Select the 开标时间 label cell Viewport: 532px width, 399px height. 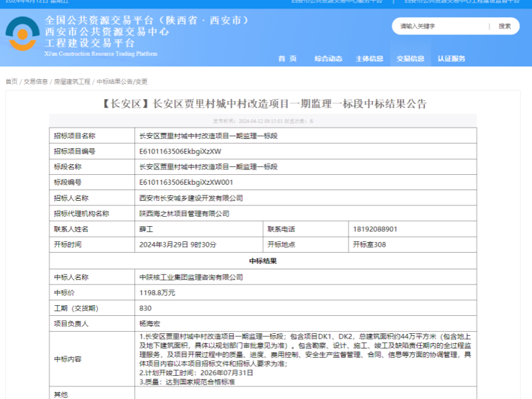pyautogui.click(x=92, y=245)
